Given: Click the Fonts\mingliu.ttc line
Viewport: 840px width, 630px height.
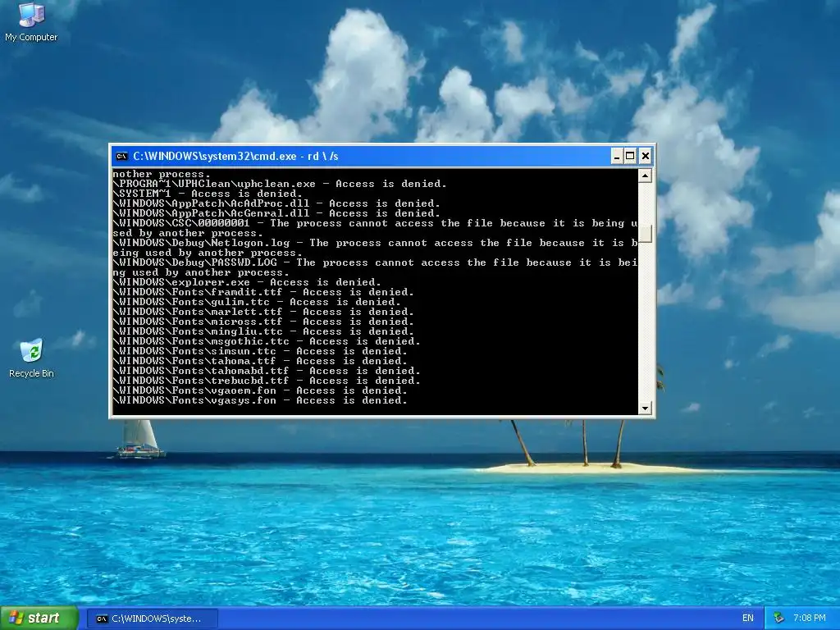Looking at the screenshot, I should click(263, 331).
